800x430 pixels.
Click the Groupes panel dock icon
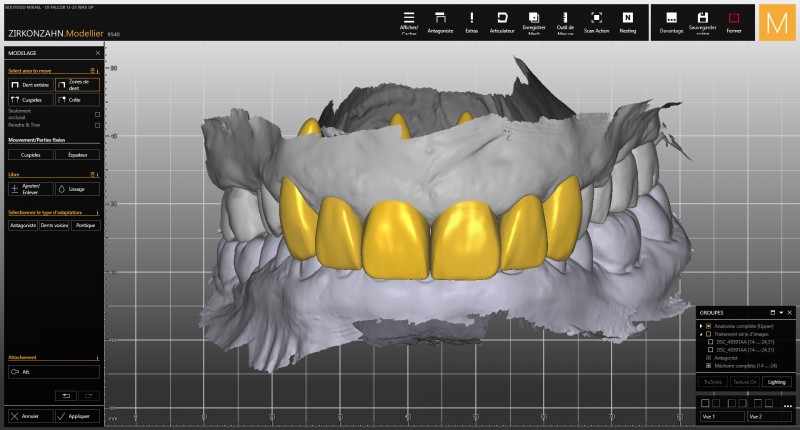pos(772,313)
